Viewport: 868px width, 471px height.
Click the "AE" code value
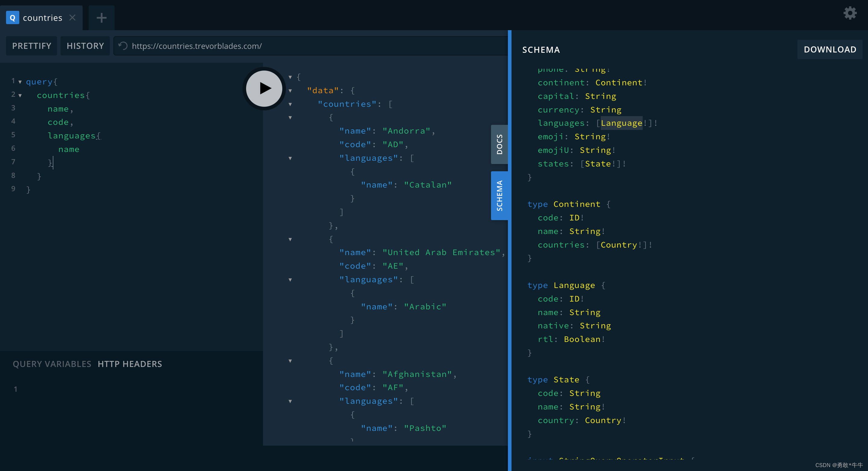tap(393, 266)
